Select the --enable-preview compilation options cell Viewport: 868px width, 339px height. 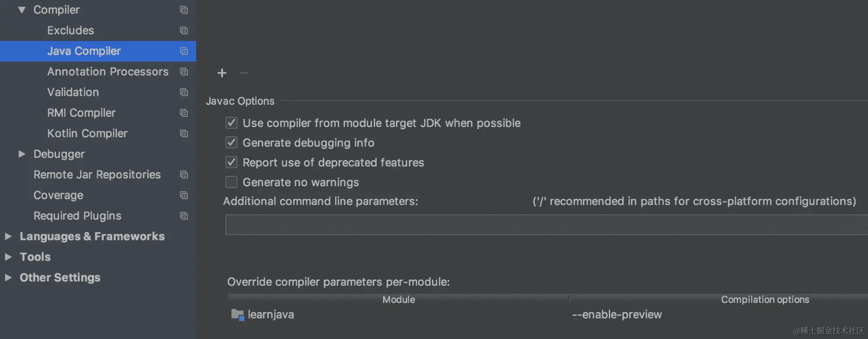click(617, 315)
